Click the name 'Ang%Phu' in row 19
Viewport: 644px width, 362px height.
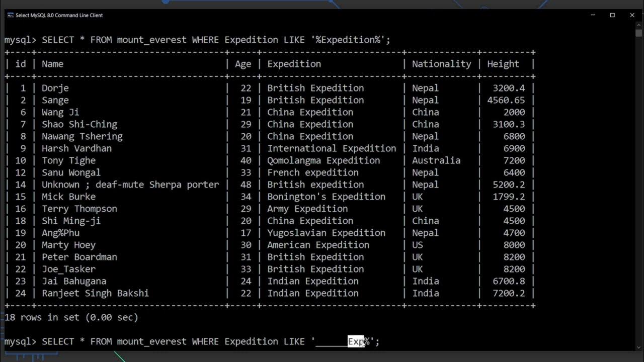click(x=60, y=233)
